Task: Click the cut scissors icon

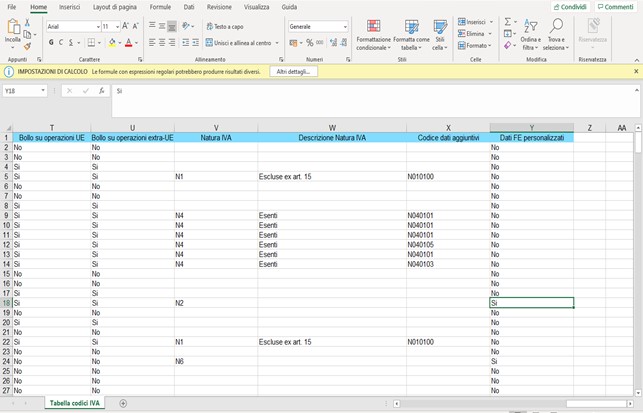Action: tap(27, 23)
